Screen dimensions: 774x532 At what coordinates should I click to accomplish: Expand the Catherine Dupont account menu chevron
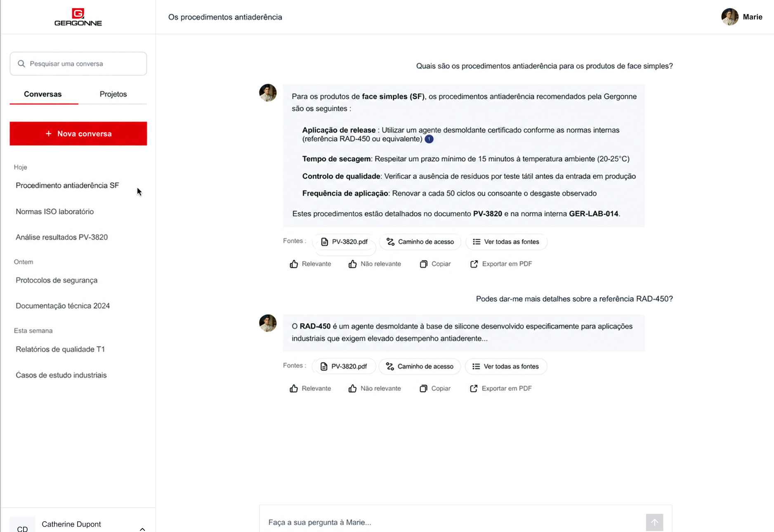[x=142, y=529]
